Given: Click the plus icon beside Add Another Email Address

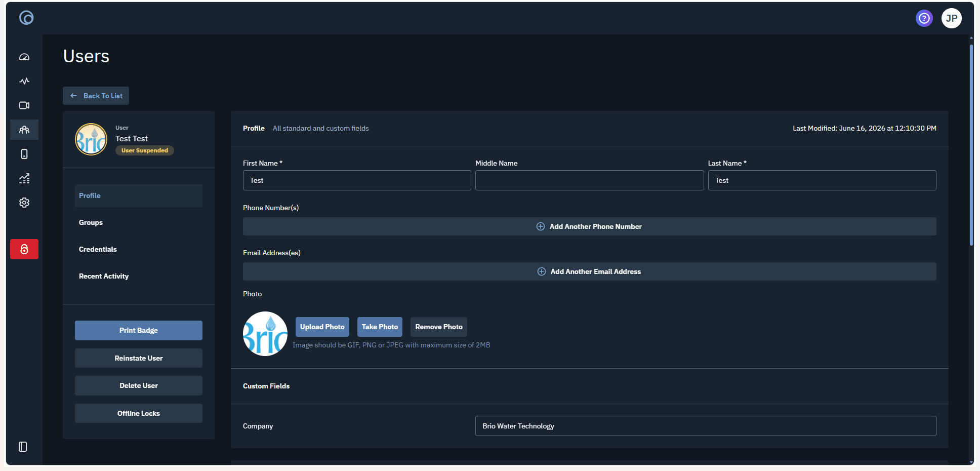Looking at the screenshot, I should [x=542, y=271].
